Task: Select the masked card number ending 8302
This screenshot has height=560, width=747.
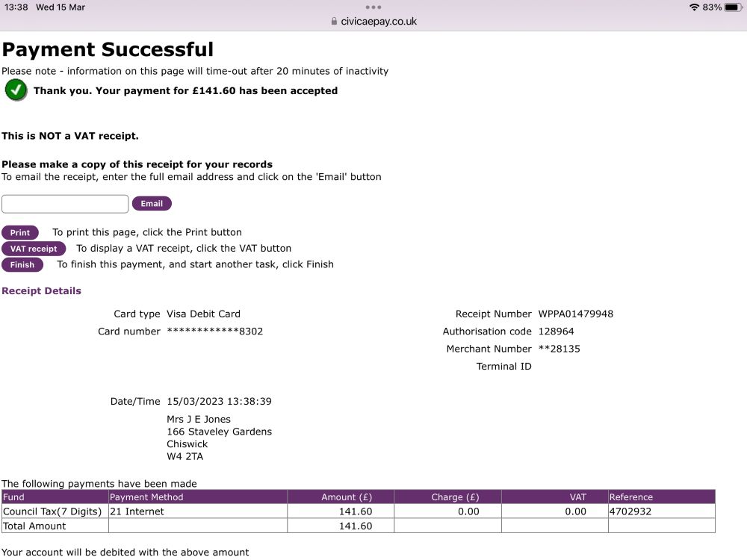Action: 215,332
